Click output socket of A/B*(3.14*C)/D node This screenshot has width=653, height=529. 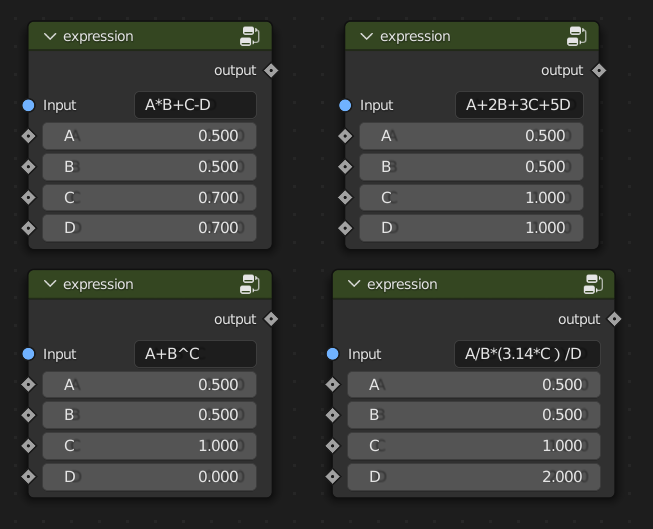pos(614,319)
